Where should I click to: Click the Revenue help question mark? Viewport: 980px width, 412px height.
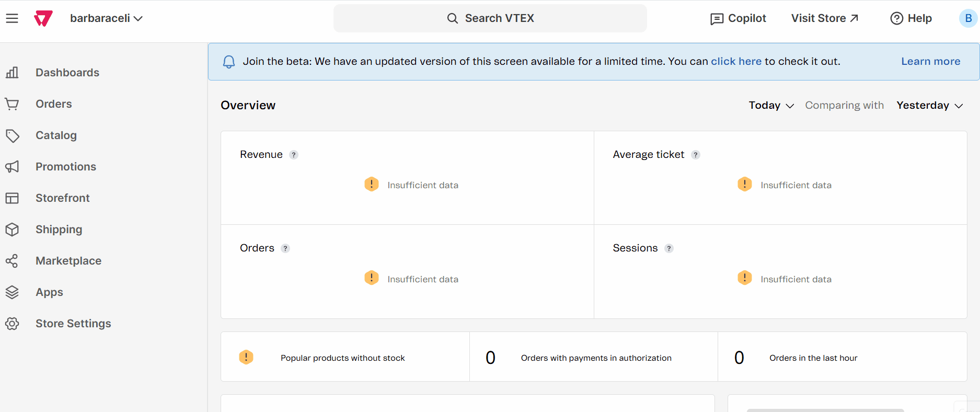(294, 155)
